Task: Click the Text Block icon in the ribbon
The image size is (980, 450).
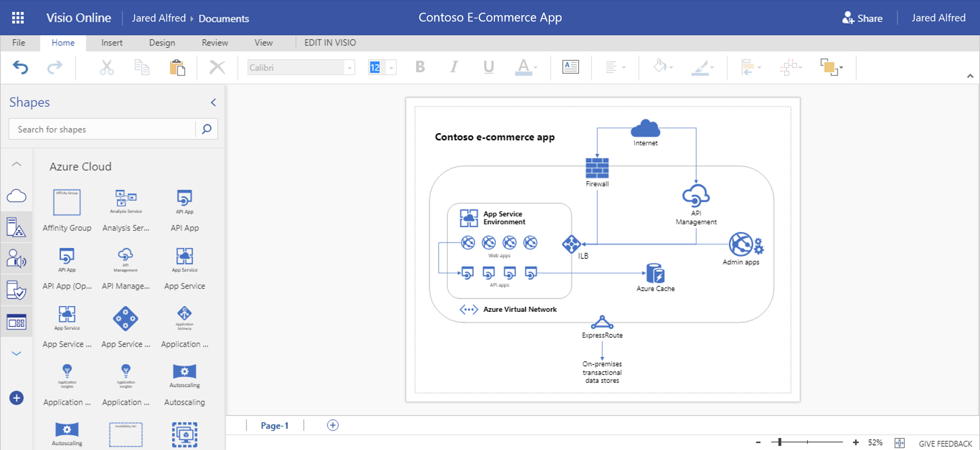Action: tap(570, 67)
